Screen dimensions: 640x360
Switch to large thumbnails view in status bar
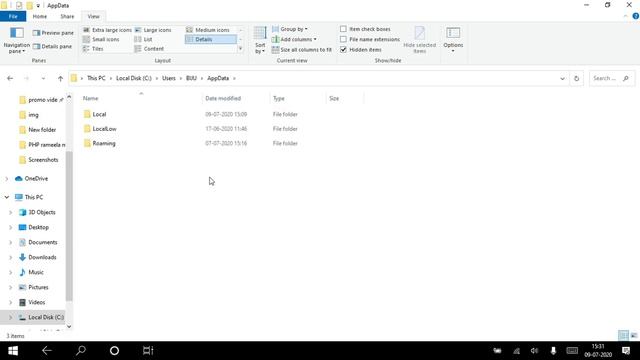point(633,336)
